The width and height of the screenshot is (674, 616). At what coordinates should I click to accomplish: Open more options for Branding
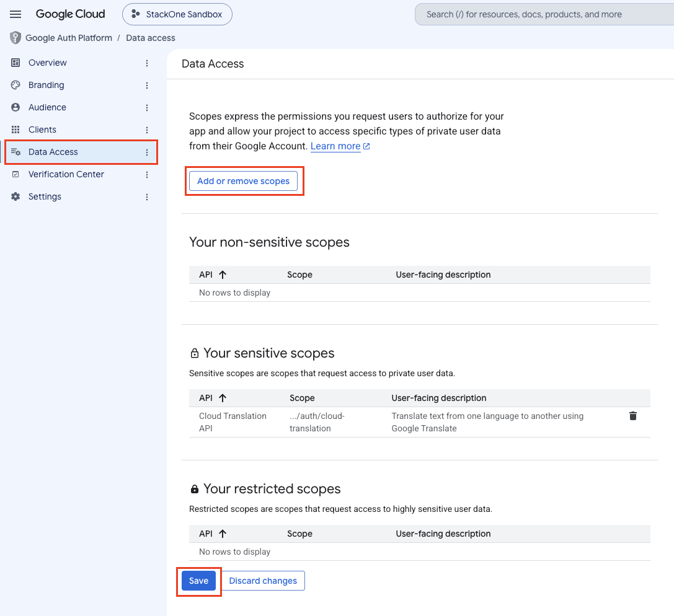(x=147, y=86)
